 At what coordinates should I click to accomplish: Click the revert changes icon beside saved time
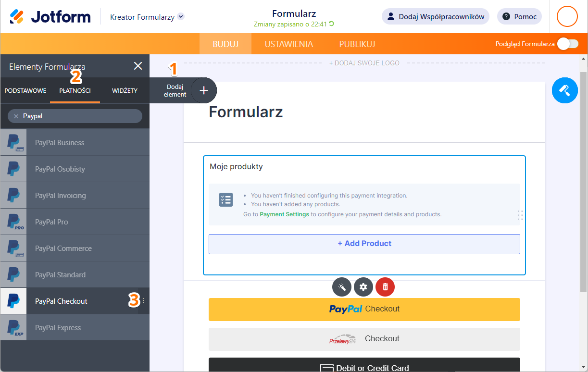tap(331, 24)
